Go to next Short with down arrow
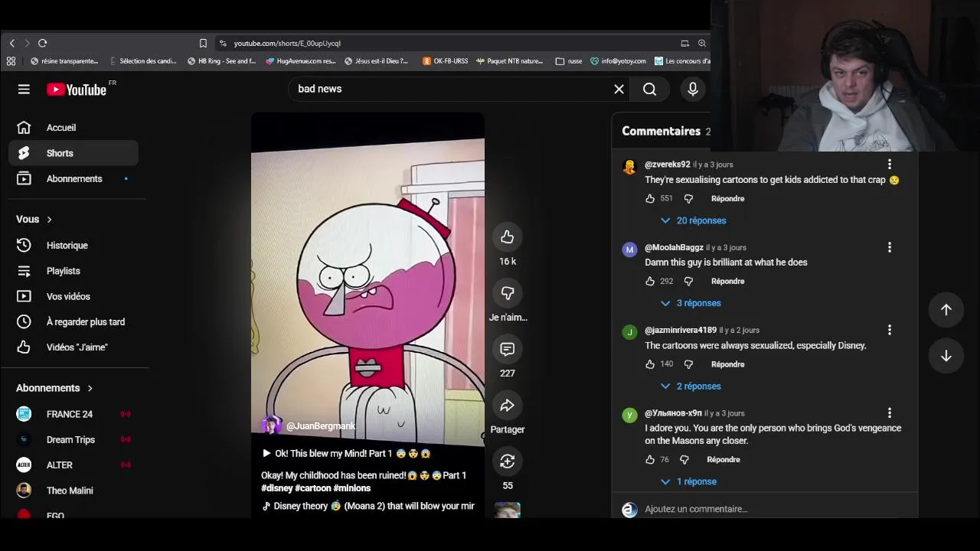Viewport: 980px width, 551px height. (x=946, y=356)
